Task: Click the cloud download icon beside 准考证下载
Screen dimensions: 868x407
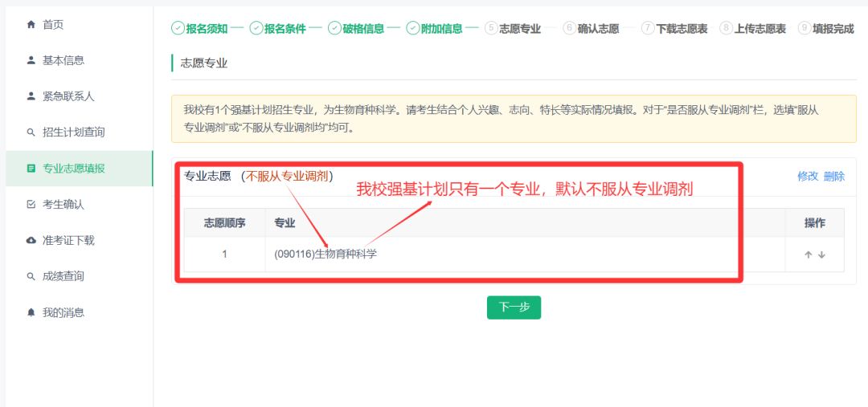Action: (x=31, y=241)
